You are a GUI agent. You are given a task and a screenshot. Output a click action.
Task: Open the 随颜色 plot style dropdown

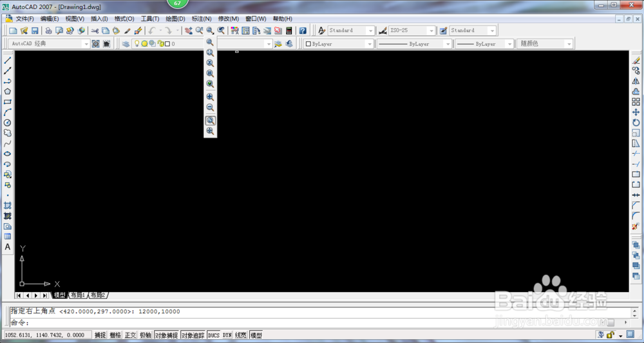(x=545, y=44)
